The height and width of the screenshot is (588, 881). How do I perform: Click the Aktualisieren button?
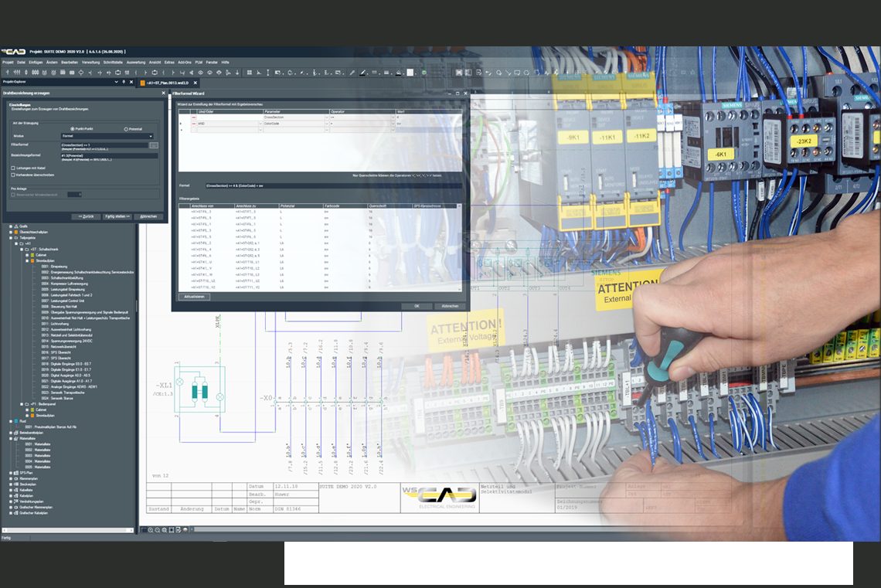pos(195,297)
